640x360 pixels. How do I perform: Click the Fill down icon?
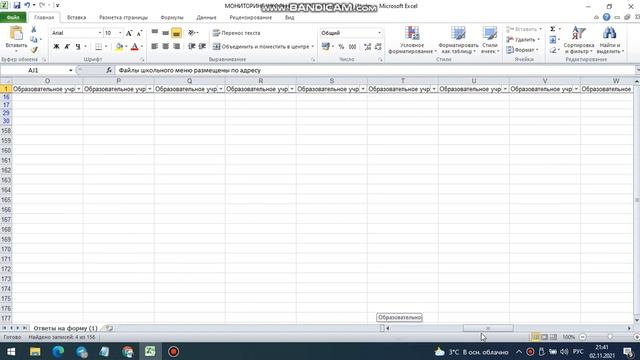(553, 40)
